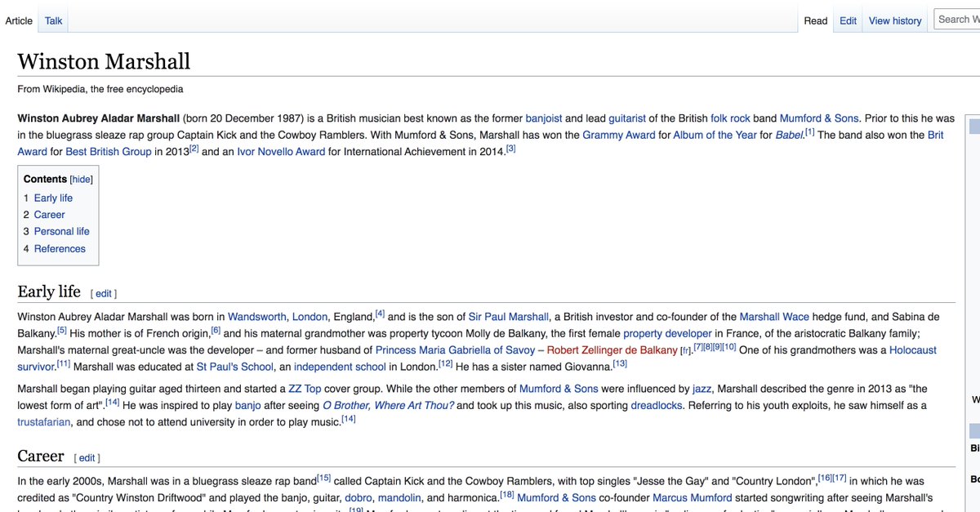Open citation [7]
The height and width of the screenshot is (512, 980).
pyautogui.click(x=698, y=348)
